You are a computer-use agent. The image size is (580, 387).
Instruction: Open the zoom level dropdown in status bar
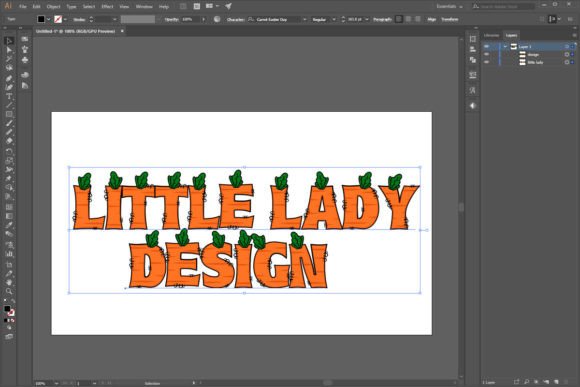[57, 383]
